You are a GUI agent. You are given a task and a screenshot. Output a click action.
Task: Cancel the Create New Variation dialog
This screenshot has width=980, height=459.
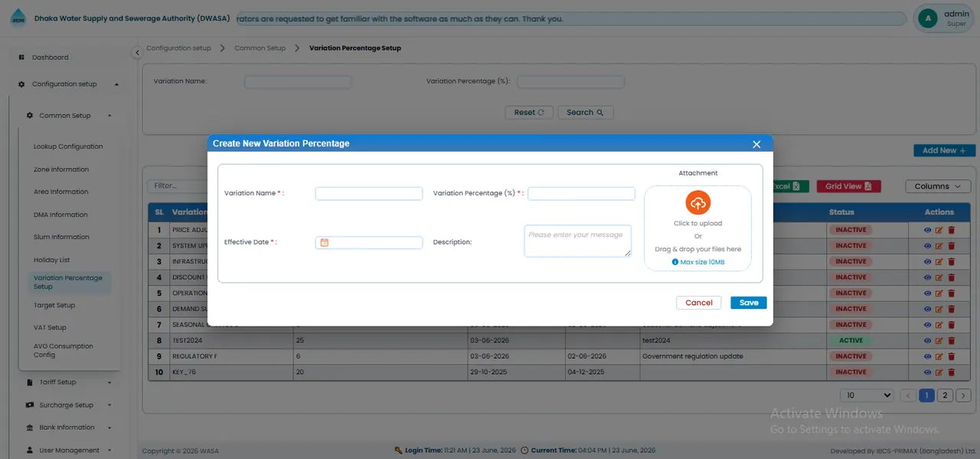pyautogui.click(x=699, y=303)
